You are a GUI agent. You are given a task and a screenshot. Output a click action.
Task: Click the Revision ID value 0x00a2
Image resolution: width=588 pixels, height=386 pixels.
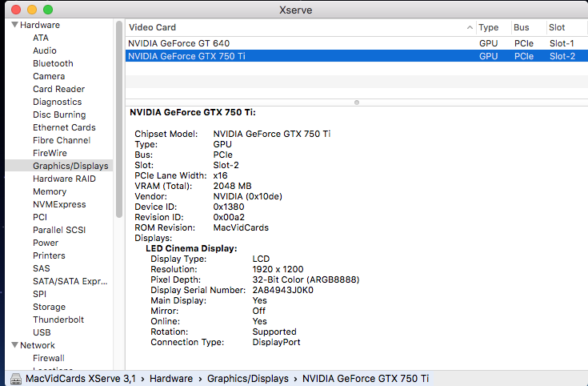click(x=229, y=217)
